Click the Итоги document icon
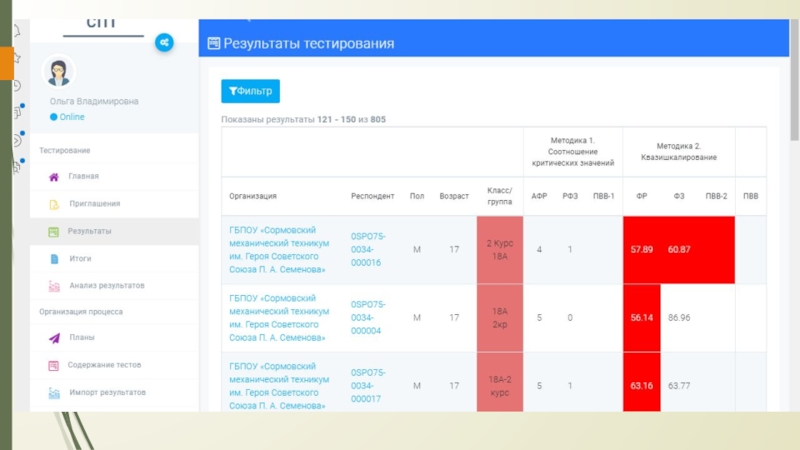The width and height of the screenshot is (800, 450). coord(54,259)
